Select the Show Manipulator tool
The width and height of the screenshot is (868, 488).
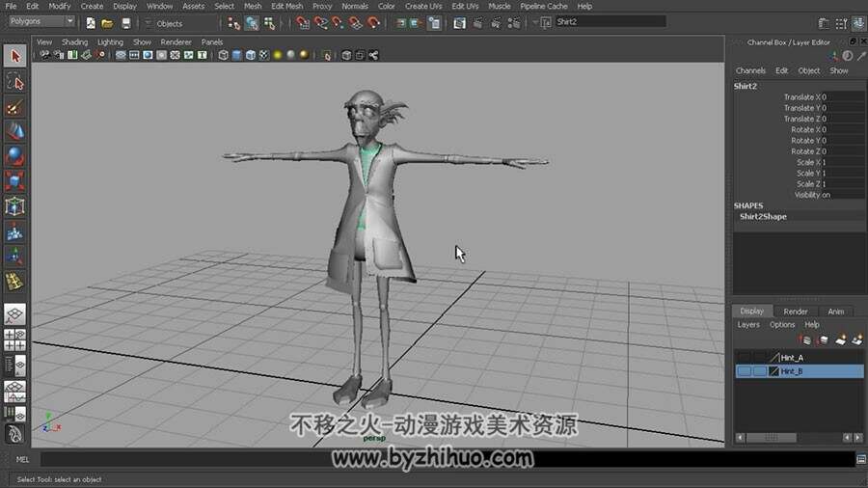pos(14,257)
